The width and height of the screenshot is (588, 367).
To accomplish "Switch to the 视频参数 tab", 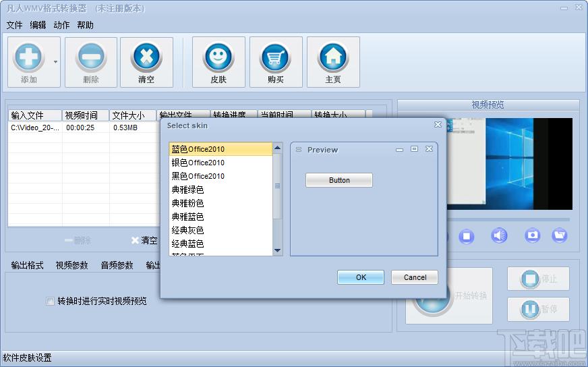I will tap(71, 265).
